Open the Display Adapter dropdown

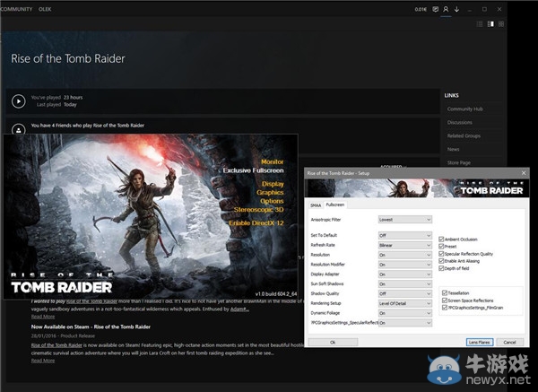(x=405, y=274)
